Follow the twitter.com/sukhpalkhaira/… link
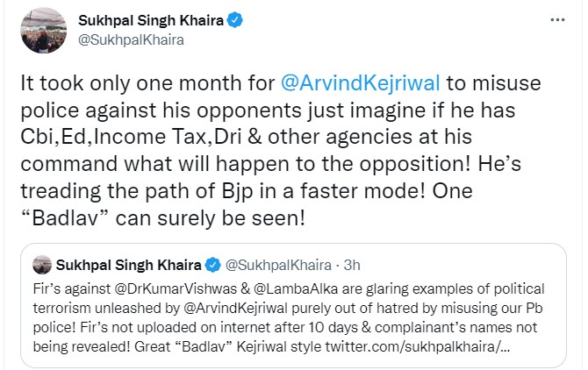Image resolution: width=588 pixels, height=370 pixels. pyautogui.click(x=418, y=346)
